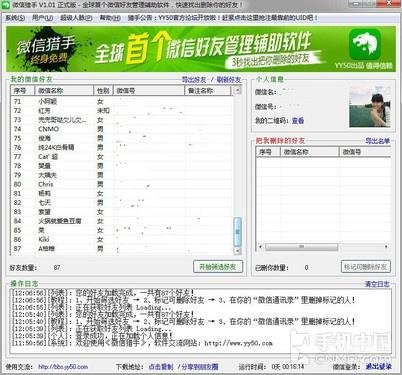Select friend row 87 at list bottom
Image resolution: width=402 pixels, height=375 pixels.
(x=122, y=249)
